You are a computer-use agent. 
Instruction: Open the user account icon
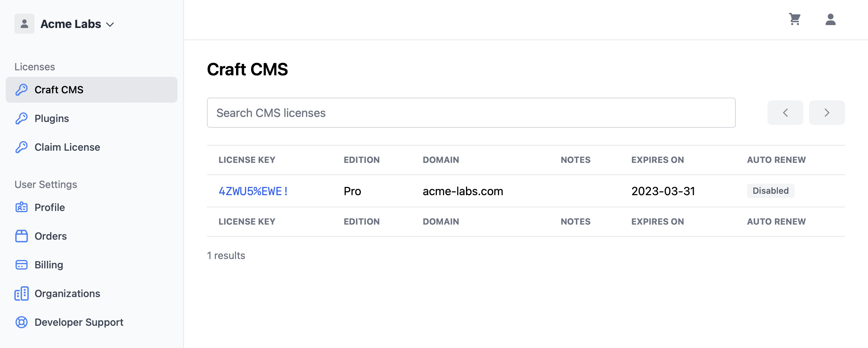[831, 19]
